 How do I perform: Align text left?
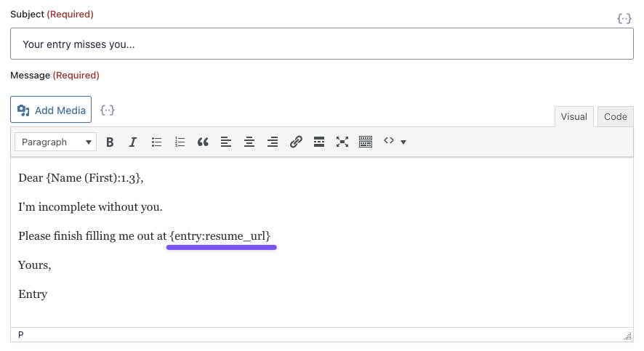coord(226,142)
